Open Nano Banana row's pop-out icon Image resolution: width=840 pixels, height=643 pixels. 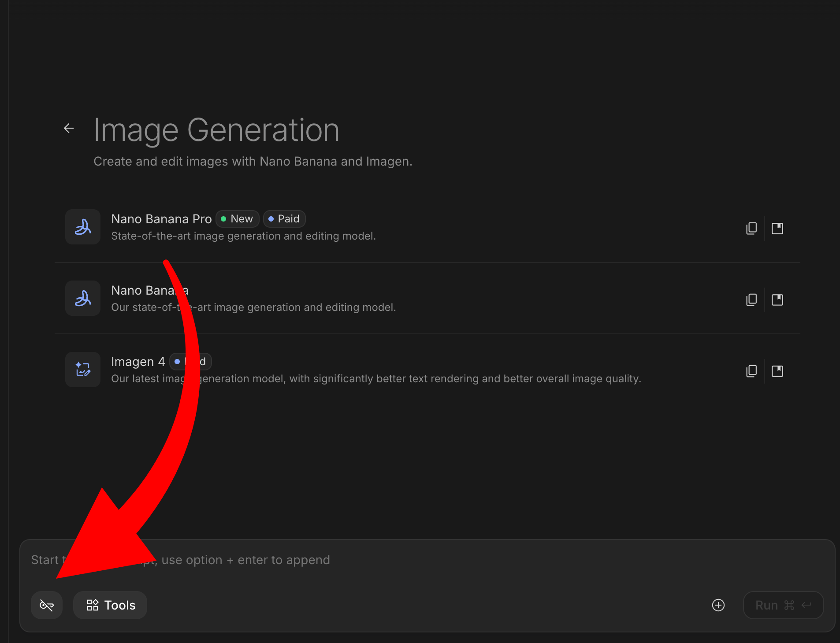(777, 300)
